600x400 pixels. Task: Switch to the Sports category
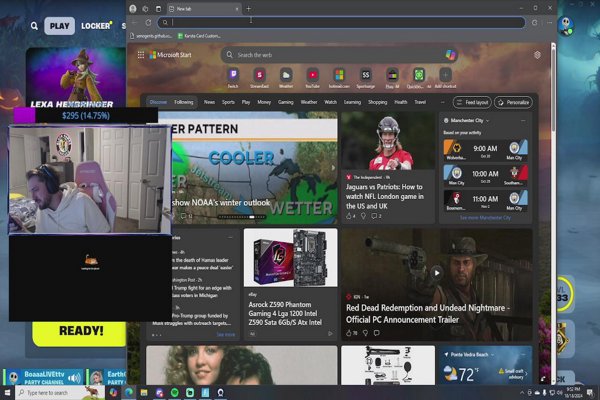(x=228, y=102)
